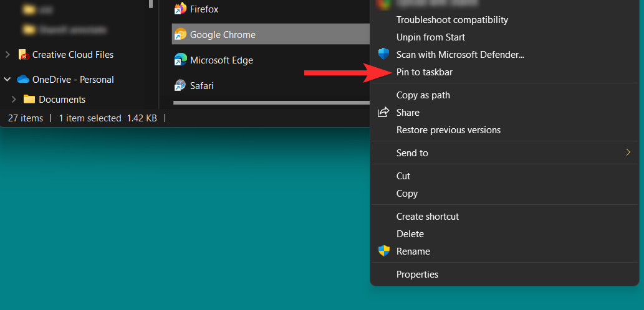Choose Create shortcut
The height and width of the screenshot is (310, 644).
point(428,217)
